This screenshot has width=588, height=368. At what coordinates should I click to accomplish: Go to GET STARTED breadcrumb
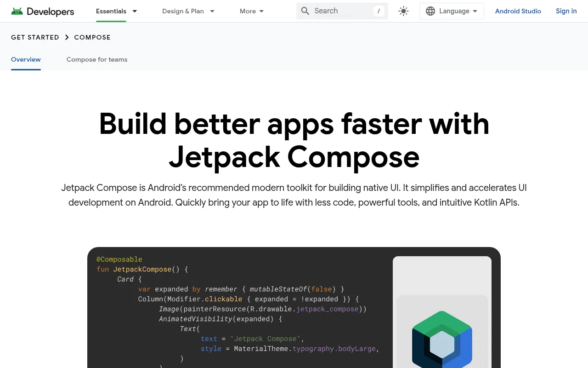35,37
